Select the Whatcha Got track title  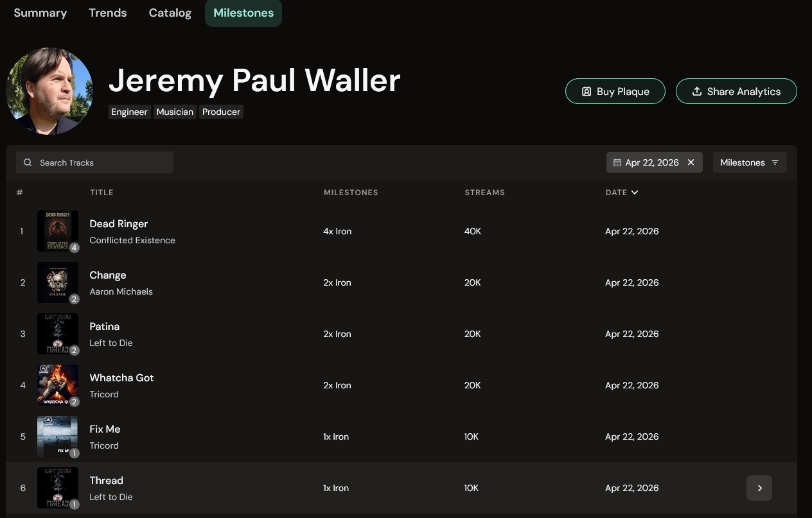click(x=121, y=377)
